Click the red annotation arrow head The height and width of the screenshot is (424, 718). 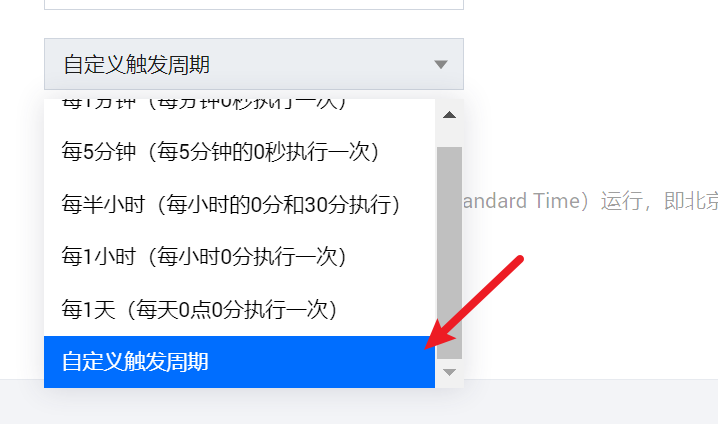point(439,335)
